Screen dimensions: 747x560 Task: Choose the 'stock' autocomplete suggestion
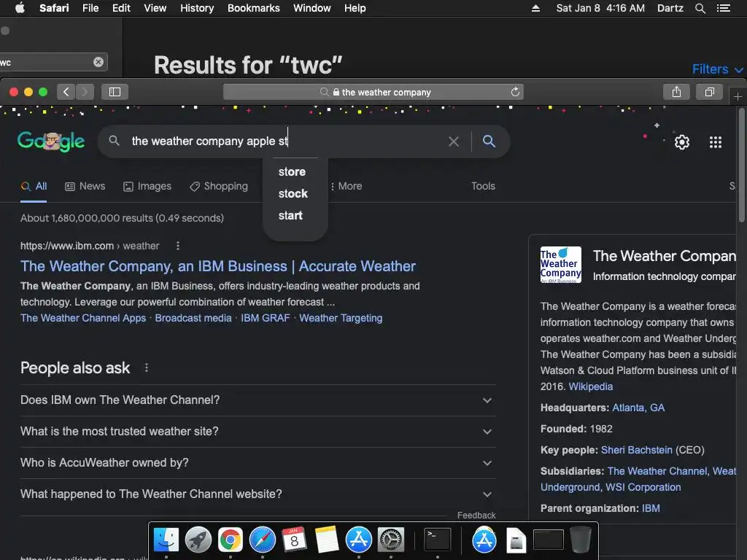[293, 194]
